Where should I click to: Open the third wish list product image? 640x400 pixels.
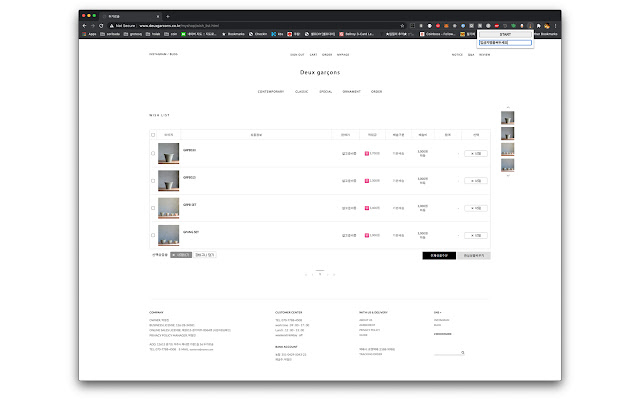[169, 208]
